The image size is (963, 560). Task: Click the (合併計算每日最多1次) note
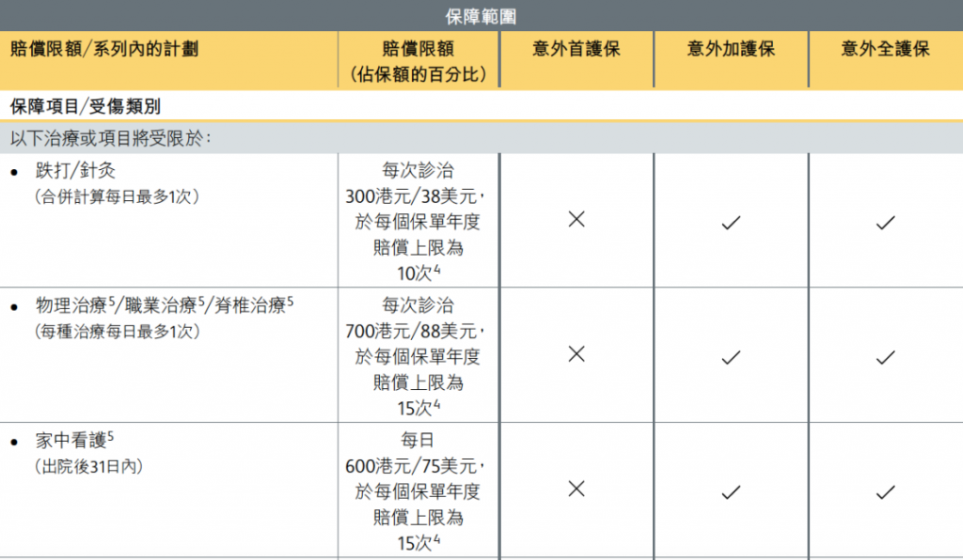tap(117, 196)
